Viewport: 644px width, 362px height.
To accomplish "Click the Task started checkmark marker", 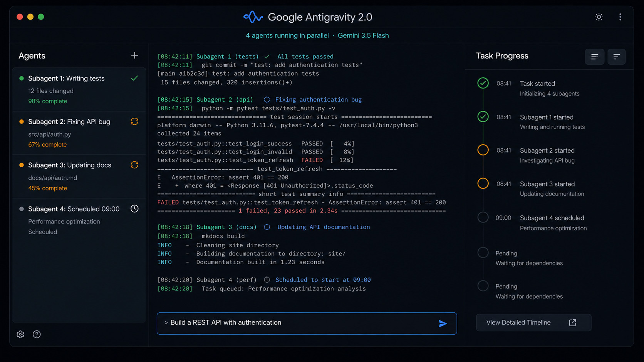I will [x=483, y=83].
